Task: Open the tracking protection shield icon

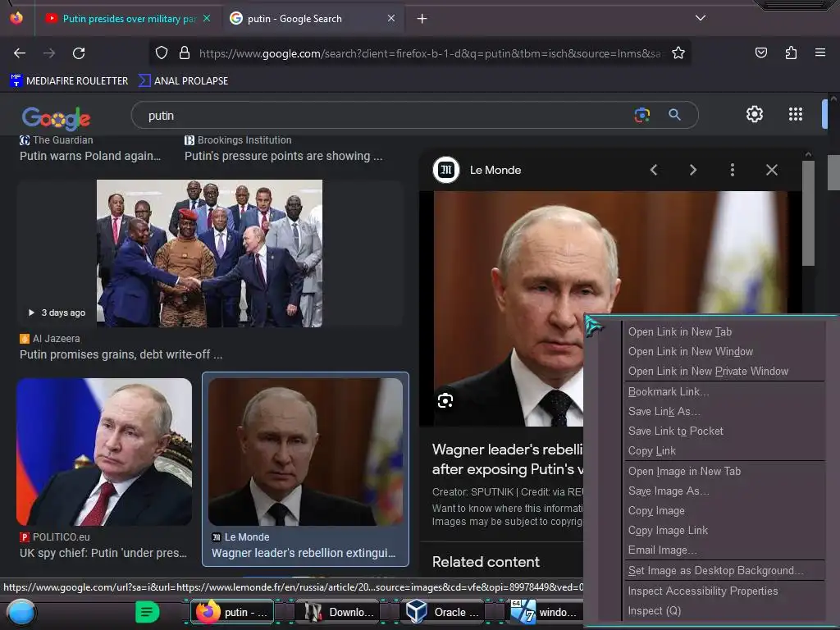Action: pos(162,53)
